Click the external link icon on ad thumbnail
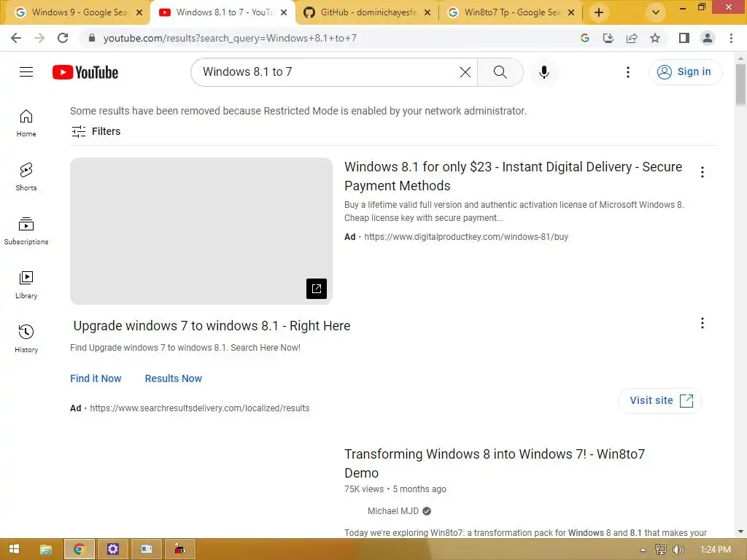The height and width of the screenshot is (560, 747). [x=317, y=289]
